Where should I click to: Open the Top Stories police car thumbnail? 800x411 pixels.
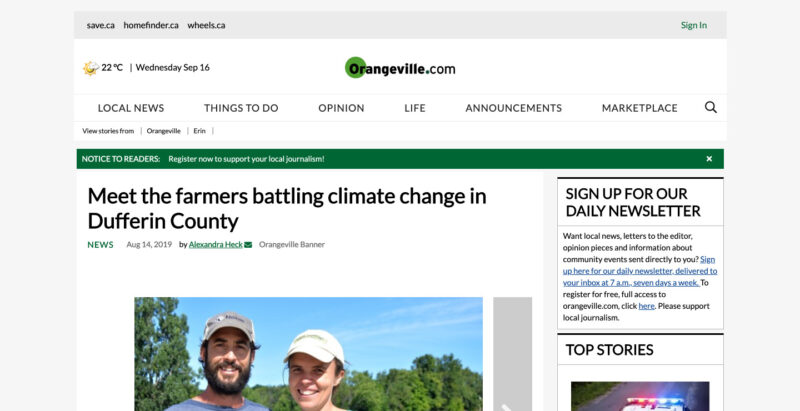[x=640, y=396]
